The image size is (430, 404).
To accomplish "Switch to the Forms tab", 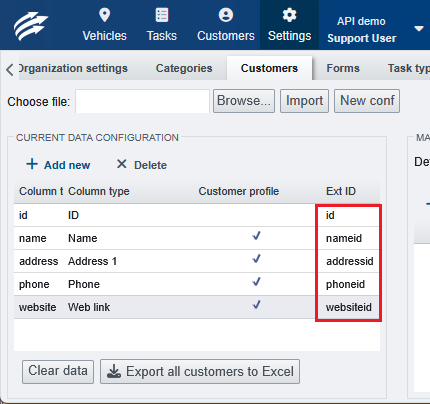I will coord(343,68).
